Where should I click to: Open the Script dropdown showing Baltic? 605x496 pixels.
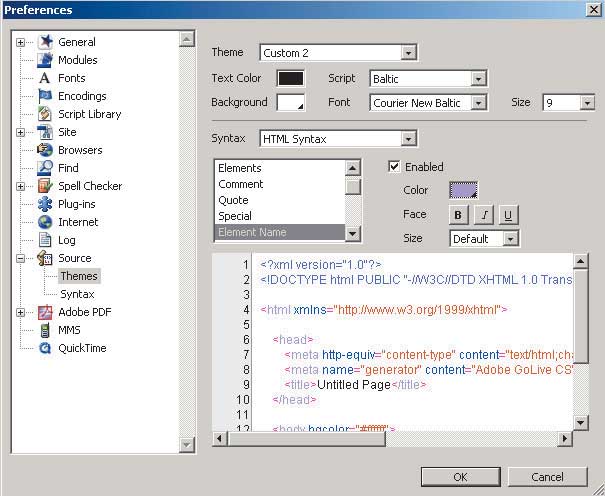[478, 79]
